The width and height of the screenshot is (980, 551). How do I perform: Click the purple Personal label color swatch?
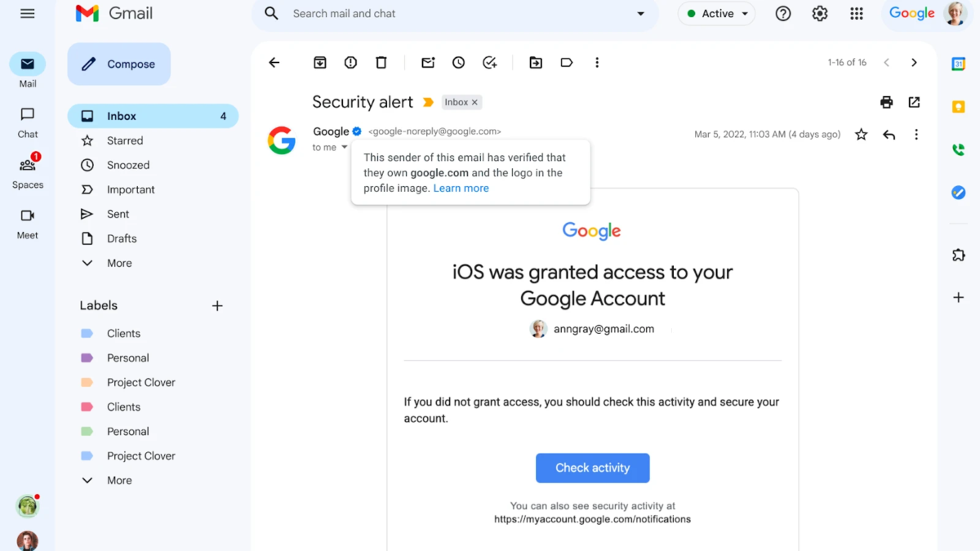click(x=87, y=358)
